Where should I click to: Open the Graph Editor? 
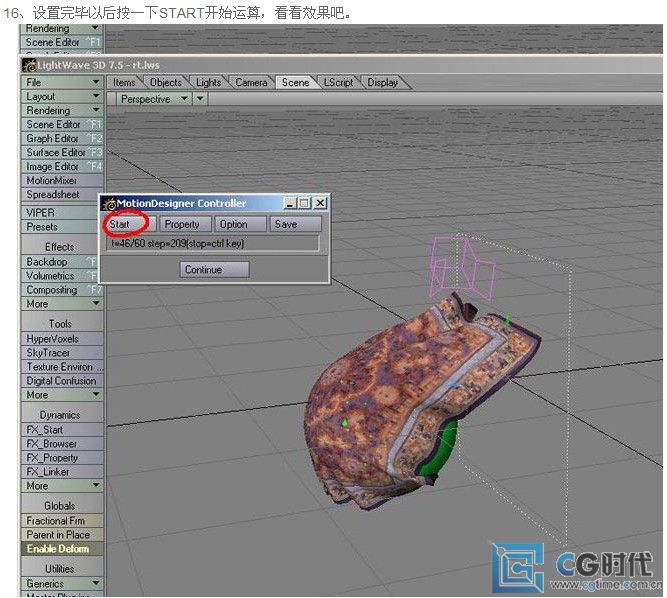pyautogui.click(x=62, y=139)
